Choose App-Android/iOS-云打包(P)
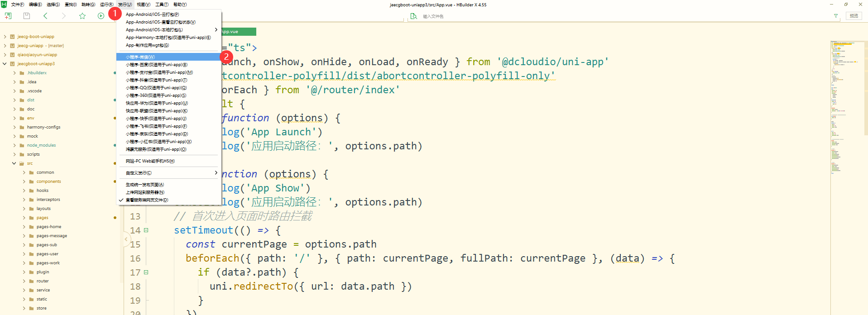Viewport: 868px width, 315px height. pyautogui.click(x=168, y=14)
